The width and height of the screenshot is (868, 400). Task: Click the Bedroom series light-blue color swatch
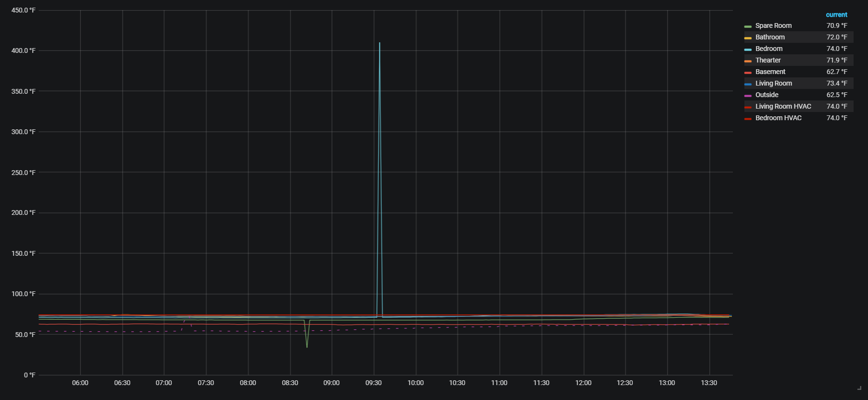pos(747,50)
